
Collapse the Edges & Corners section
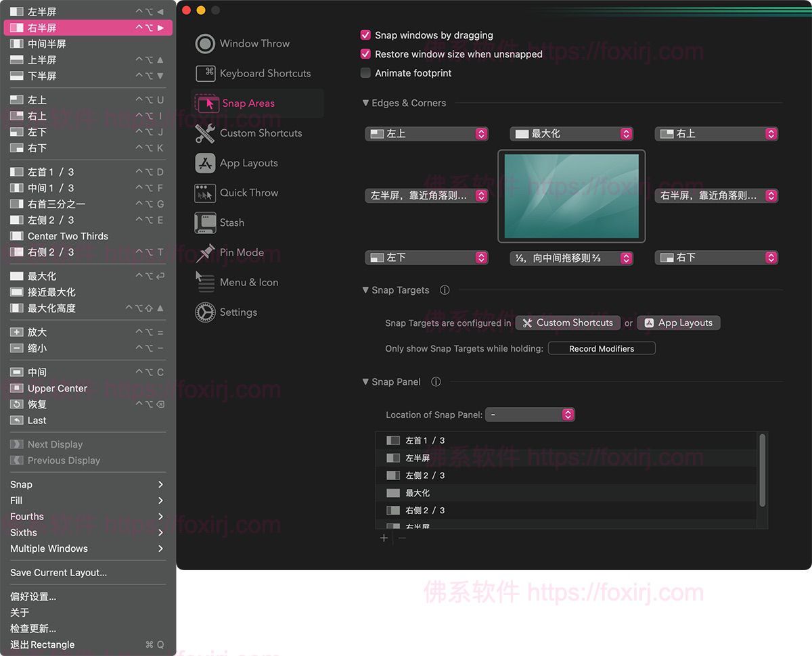click(x=366, y=103)
